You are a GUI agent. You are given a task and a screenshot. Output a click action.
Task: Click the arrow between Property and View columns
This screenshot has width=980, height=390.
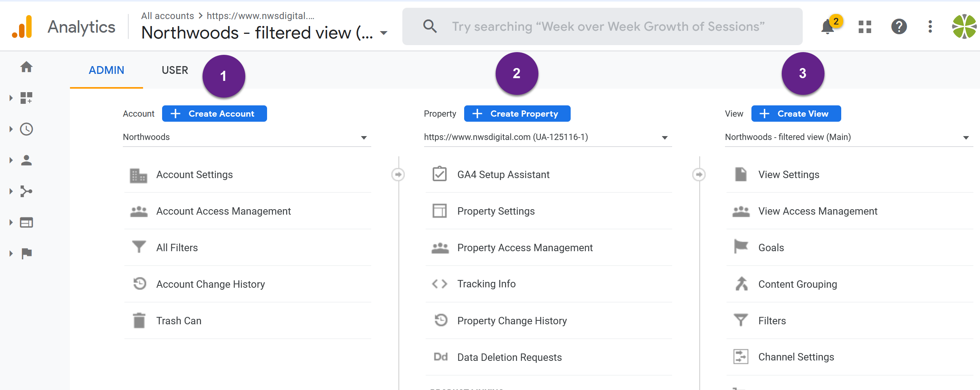click(x=699, y=175)
